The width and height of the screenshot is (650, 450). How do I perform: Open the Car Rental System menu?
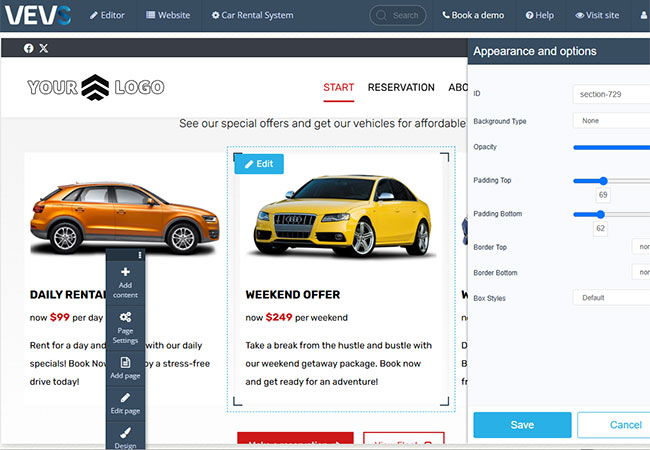tap(252, 15)
